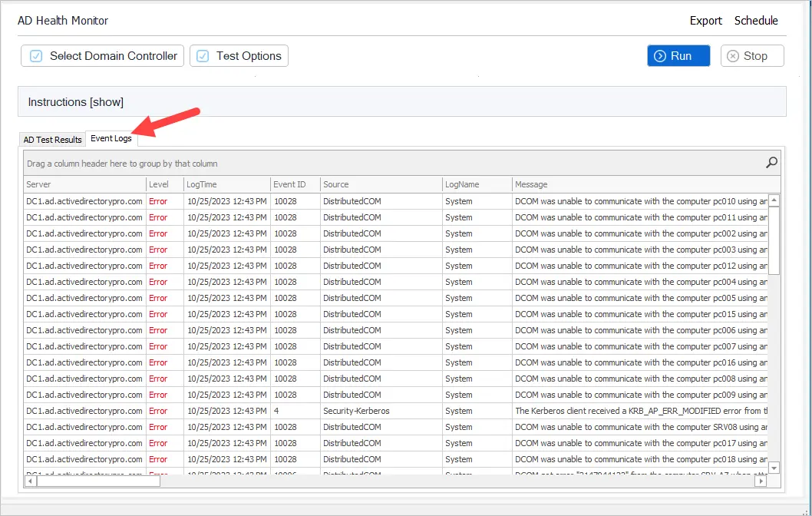Click the LogTime column header
812x516 pixels.
pos(227,184)
